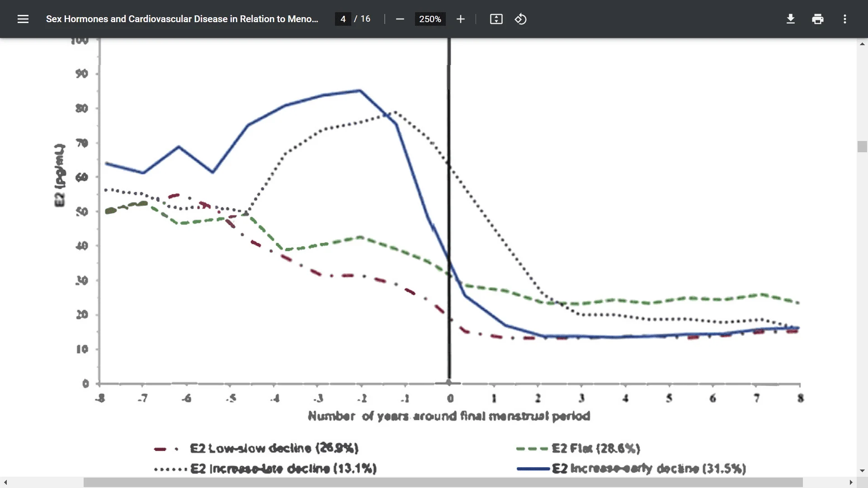Click the solid blue line sample in legend
Screen dimensions: 868x488
pos(533,469)
